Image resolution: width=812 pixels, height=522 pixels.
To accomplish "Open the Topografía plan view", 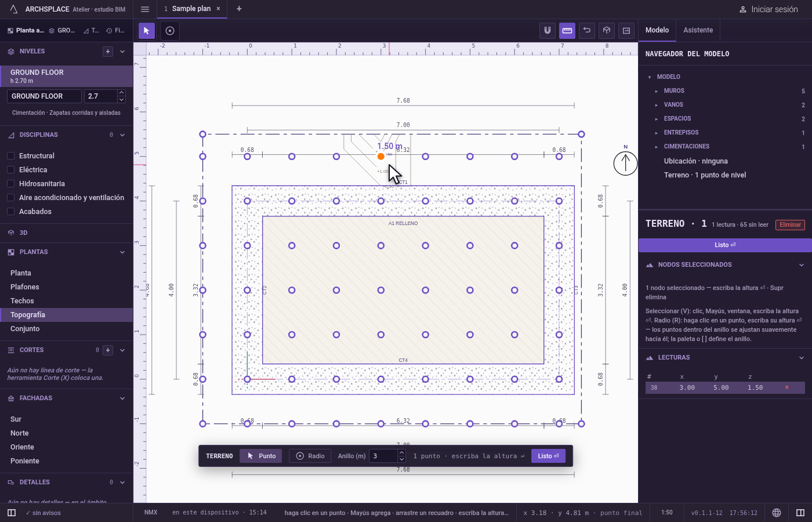I will (67, 315).
